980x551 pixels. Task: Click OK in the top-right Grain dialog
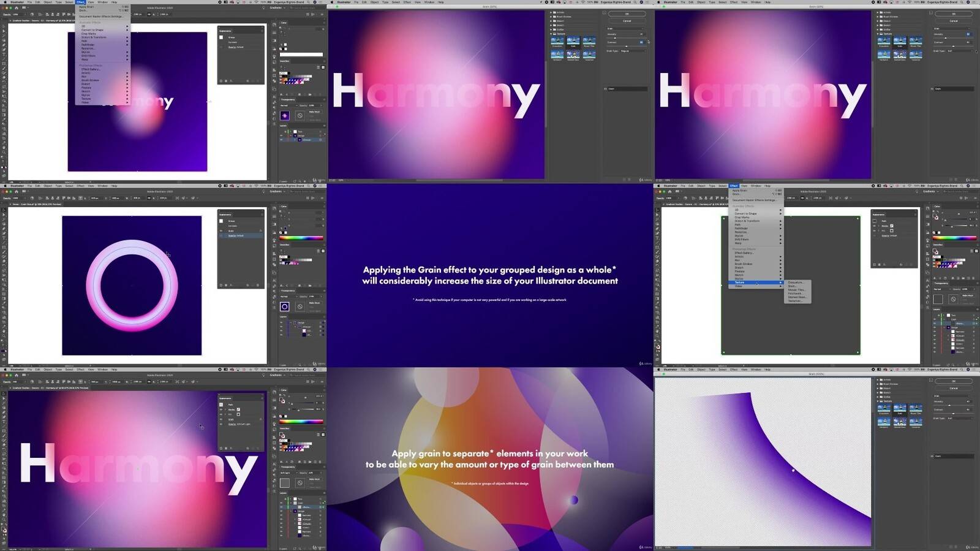point(954,13)
